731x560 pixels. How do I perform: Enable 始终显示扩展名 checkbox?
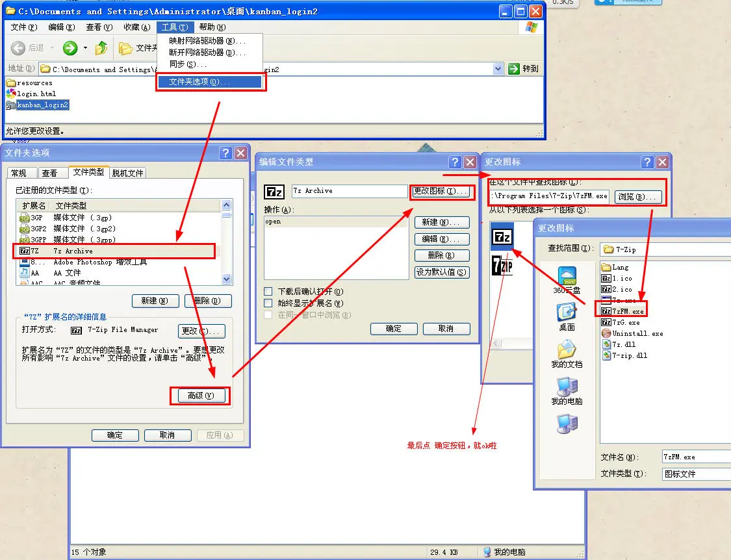click(268, 303)
